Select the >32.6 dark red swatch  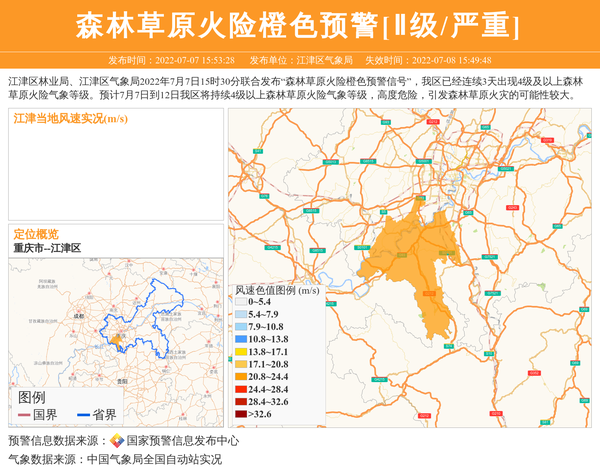point(241,412)
